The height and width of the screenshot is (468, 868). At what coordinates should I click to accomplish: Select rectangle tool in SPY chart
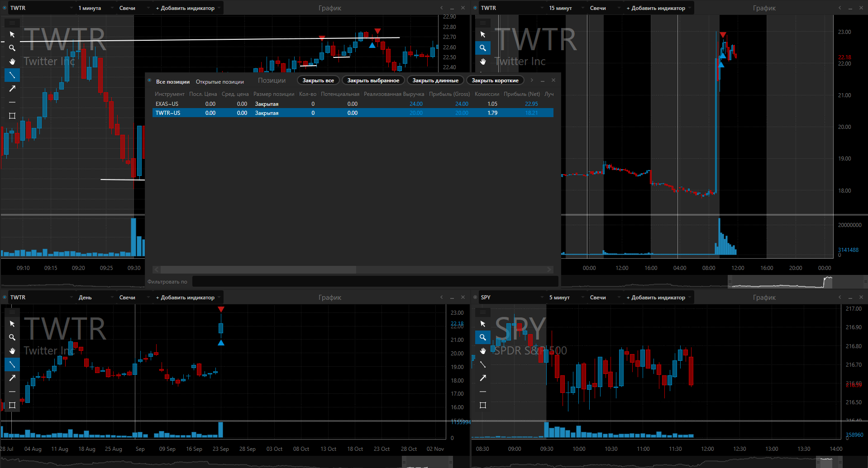483,405
